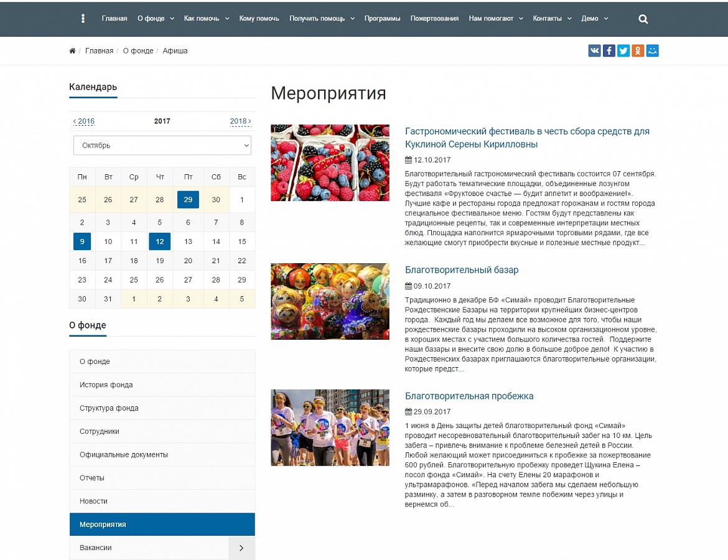The image size is (728, 560).
Task: Go to the next year 2018 link
Action: click(241, 121)
